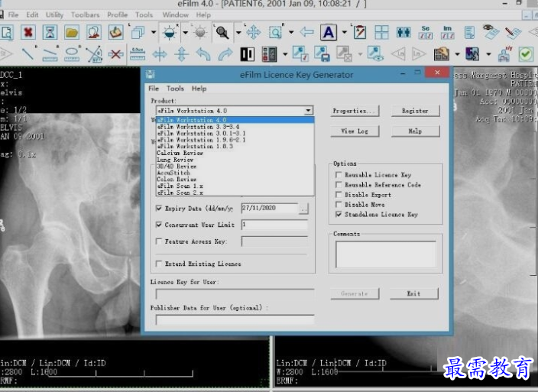Screen dimensions: 538x392
Task: Click the rotate right curved arrow icon
Action: [x=225, y=54]
